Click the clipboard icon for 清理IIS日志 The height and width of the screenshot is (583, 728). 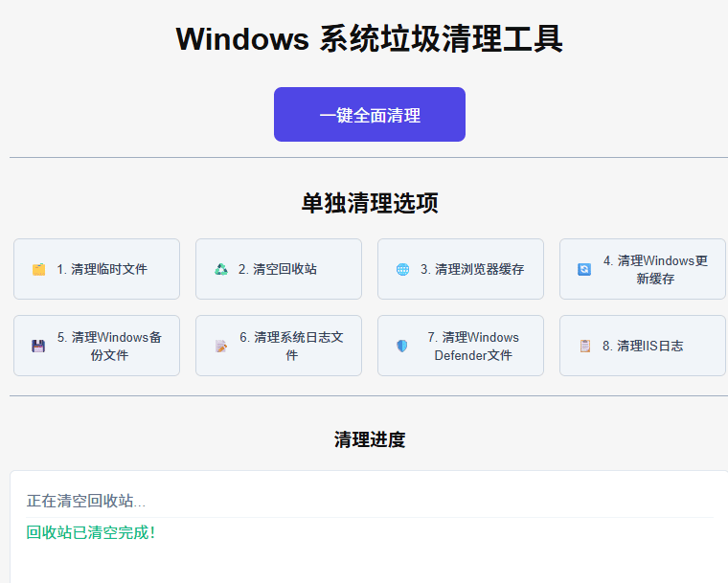[x=585, y=346]
